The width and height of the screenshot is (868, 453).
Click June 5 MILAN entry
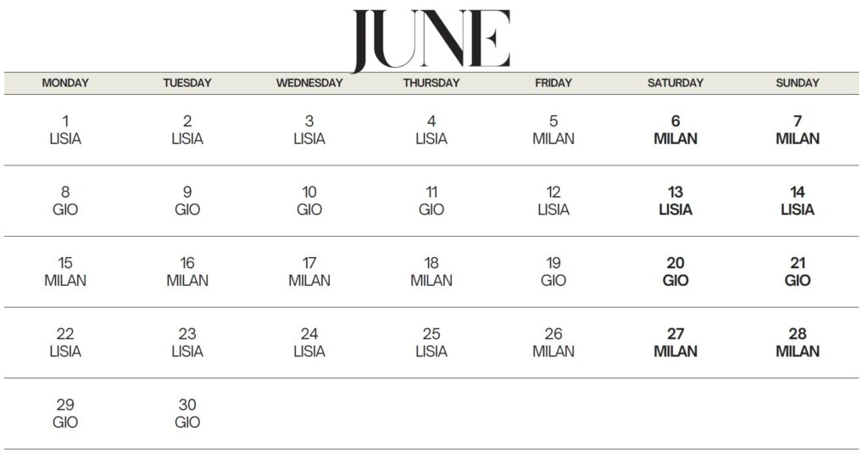(554, 130)
